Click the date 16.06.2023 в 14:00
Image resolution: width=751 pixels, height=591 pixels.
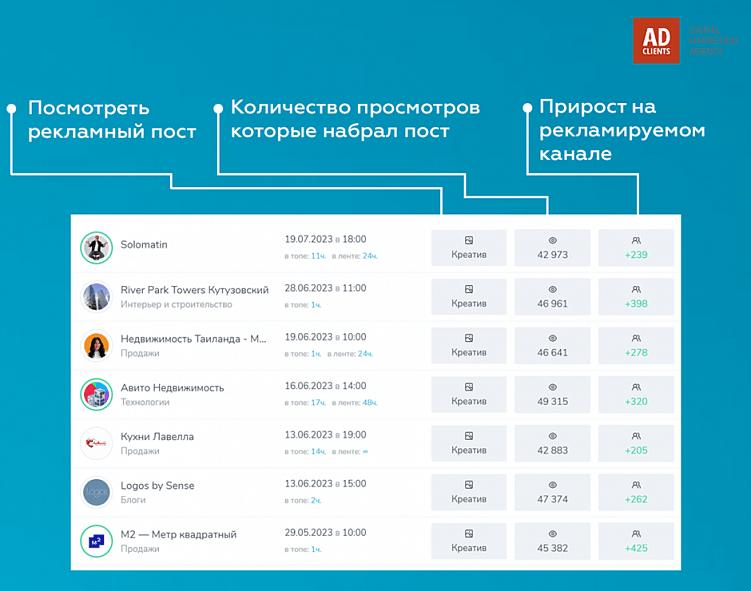tap(325, 386)
